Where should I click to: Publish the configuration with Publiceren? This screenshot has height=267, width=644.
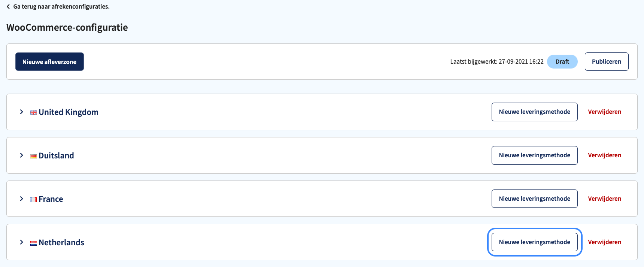[x=607, y=61]
